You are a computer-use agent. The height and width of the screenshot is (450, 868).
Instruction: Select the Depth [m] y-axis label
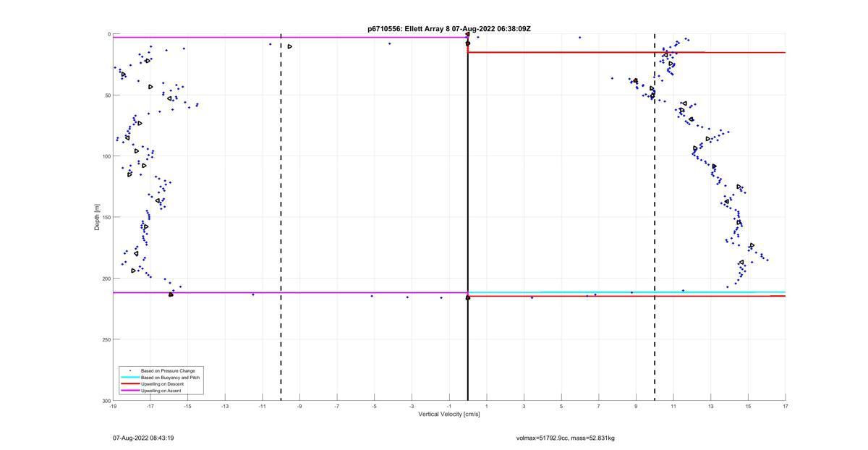tap(96, 217)
